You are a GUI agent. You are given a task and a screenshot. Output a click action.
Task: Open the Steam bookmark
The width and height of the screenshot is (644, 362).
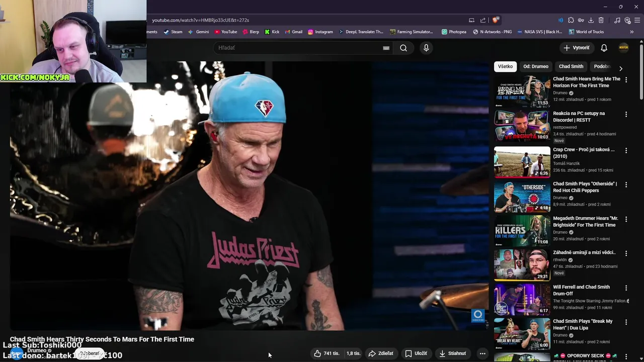[173, 32]
